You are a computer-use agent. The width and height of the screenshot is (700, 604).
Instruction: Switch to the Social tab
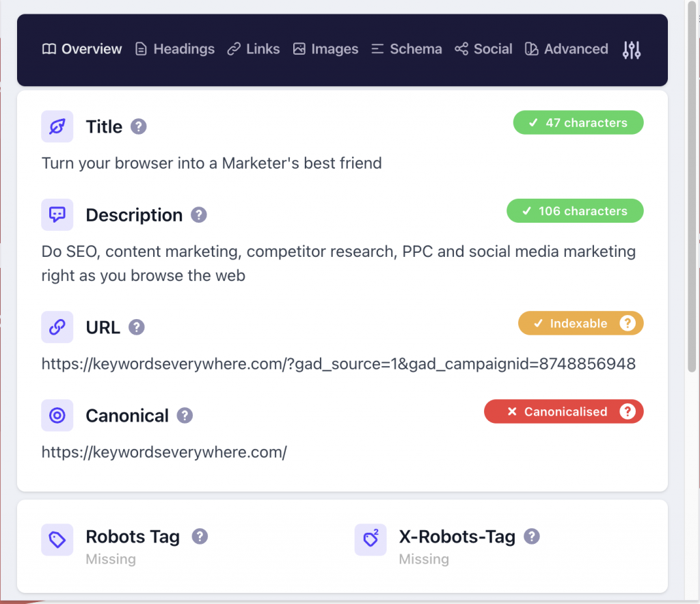pyautogui.click(x=483, y=49)
